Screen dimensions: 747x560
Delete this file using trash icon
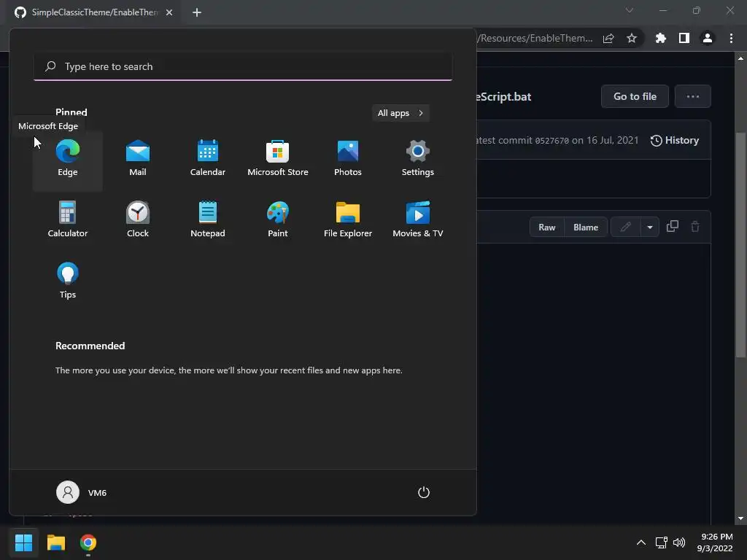[x=695, y=227]
